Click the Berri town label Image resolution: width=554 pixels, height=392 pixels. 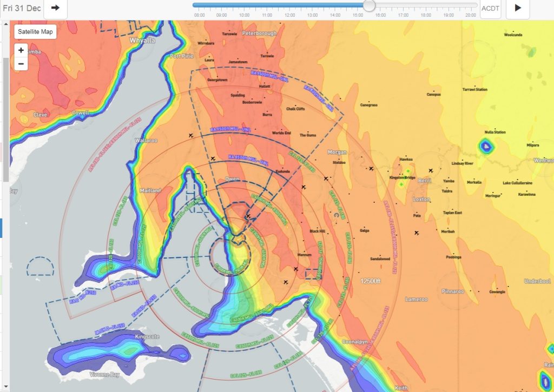coord(424,181)
